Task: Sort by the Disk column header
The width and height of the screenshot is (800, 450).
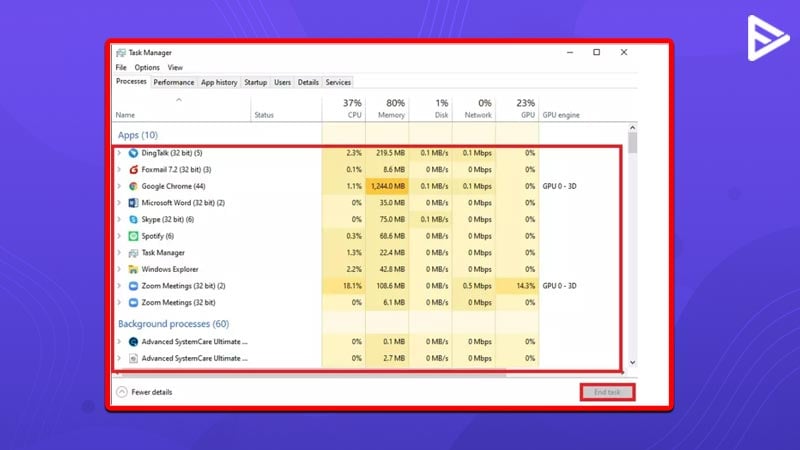Action: tap(431, 109)
